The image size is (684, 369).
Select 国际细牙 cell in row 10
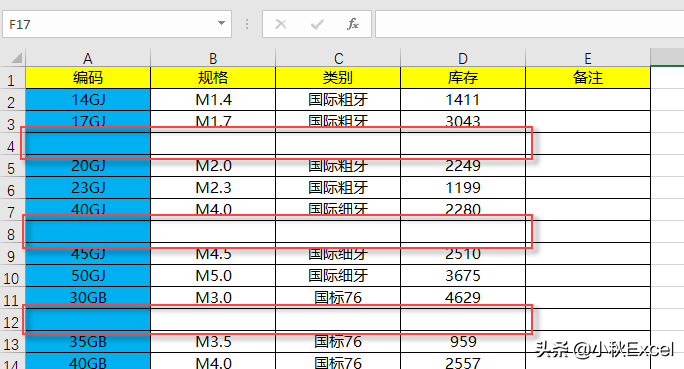338,276
